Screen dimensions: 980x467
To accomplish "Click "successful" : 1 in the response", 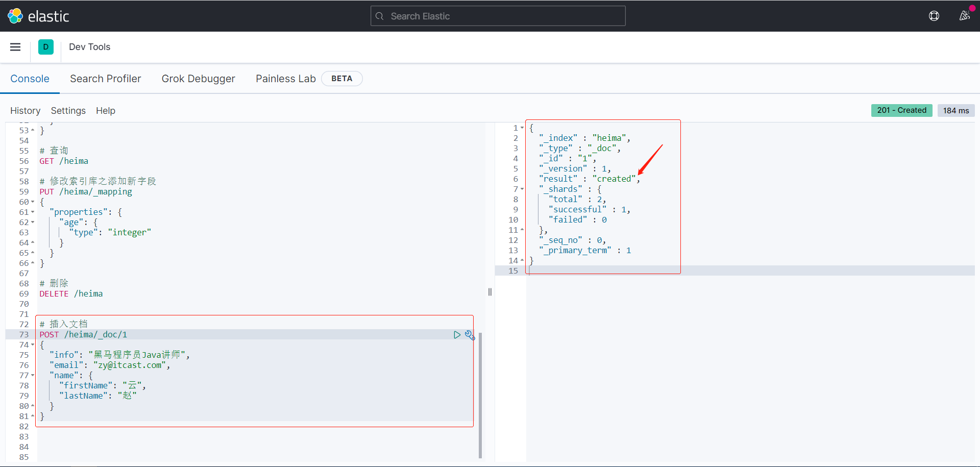I will click(x=590, y=210).
